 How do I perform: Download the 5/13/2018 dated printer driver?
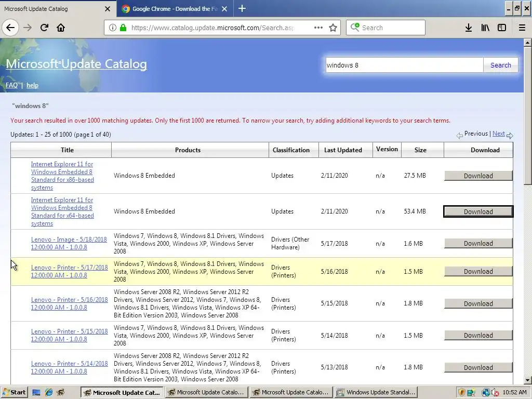[x=478, y=367]
